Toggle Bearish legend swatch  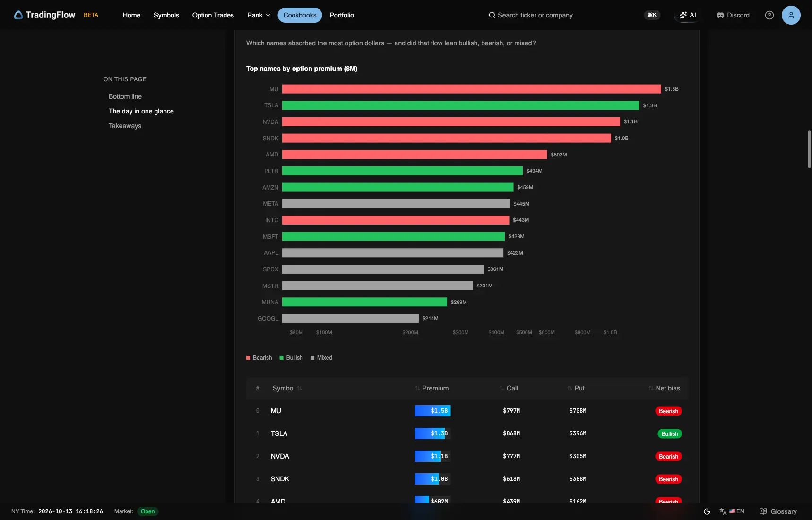(x=248, y=358)
